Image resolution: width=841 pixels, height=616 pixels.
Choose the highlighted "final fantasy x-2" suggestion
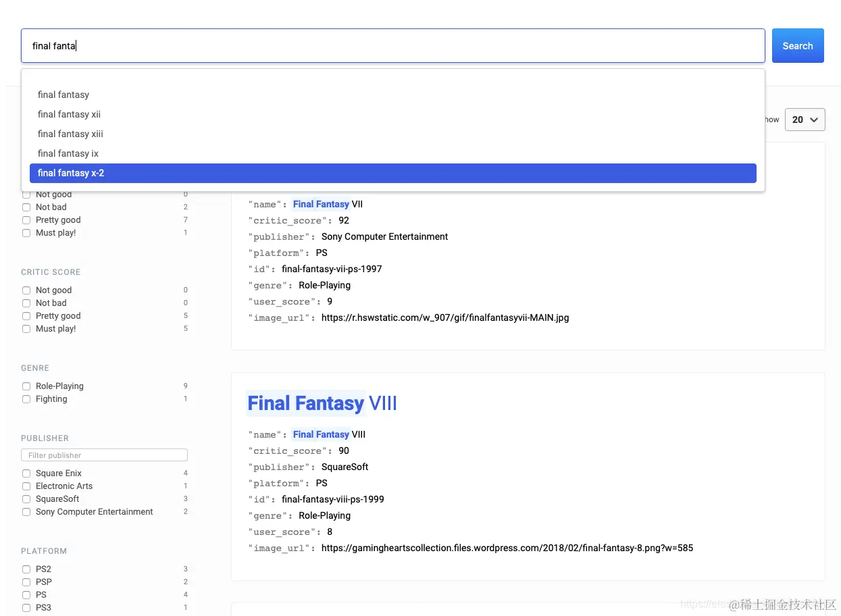(392, 173)
